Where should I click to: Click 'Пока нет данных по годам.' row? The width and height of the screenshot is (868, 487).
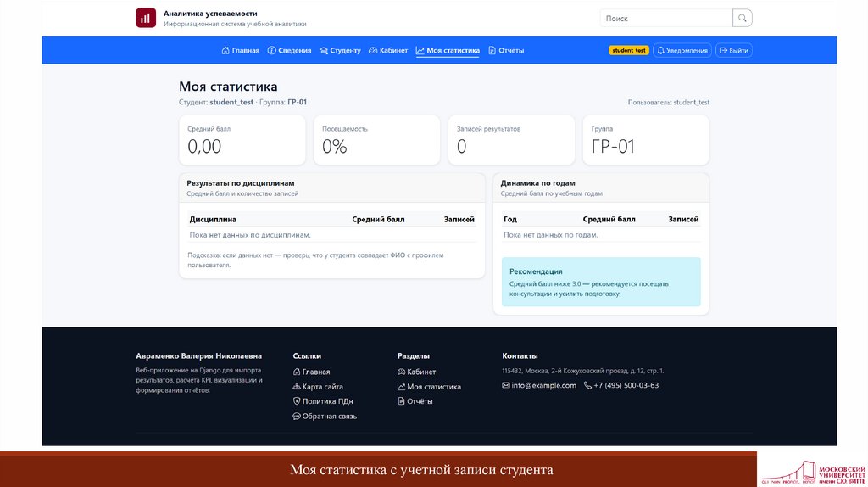click(601, 235)
